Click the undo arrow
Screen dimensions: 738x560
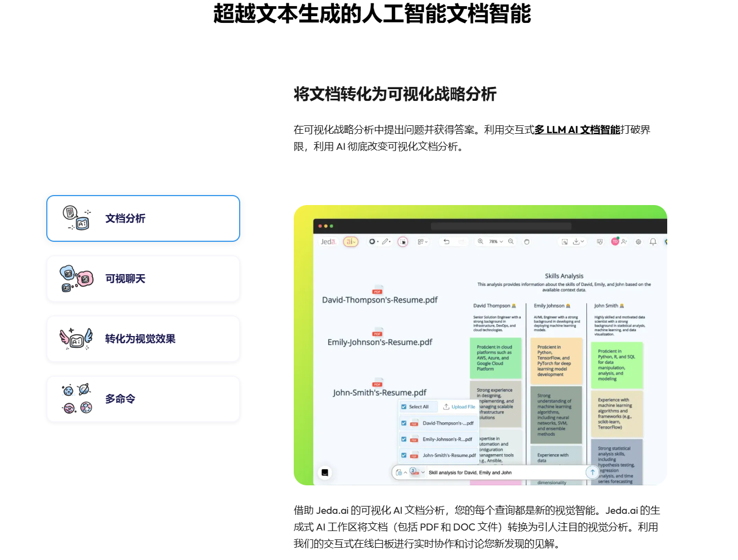(446, 242)
